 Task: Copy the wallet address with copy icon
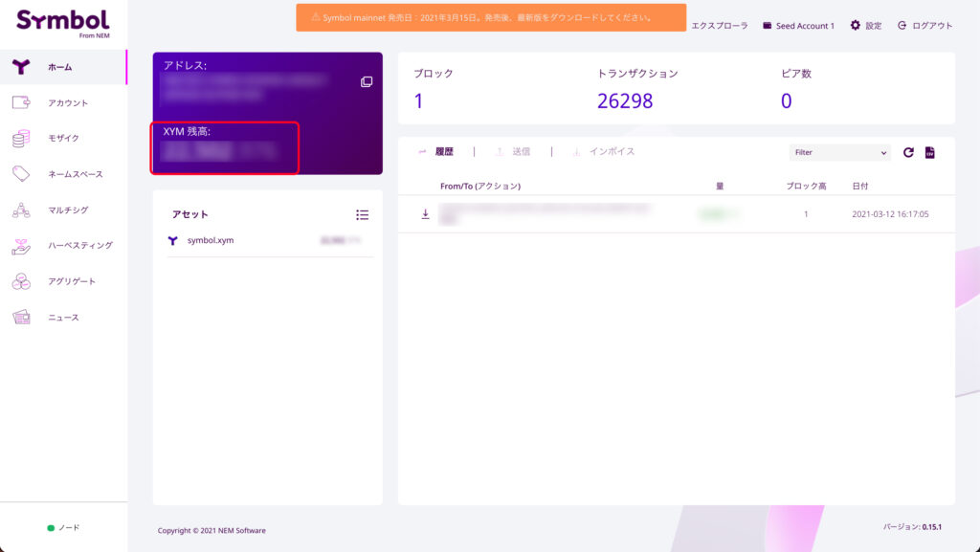point(367,82)
